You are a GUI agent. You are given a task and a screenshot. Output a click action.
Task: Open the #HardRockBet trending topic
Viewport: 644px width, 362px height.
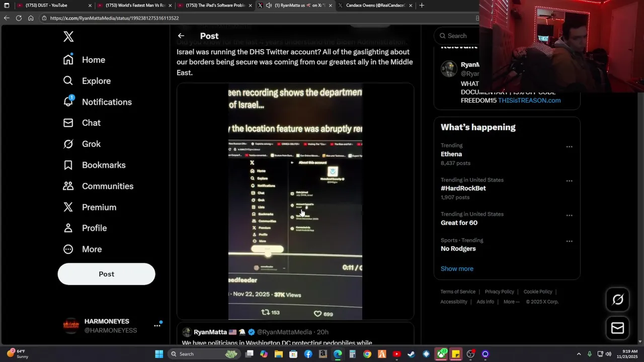463,188
